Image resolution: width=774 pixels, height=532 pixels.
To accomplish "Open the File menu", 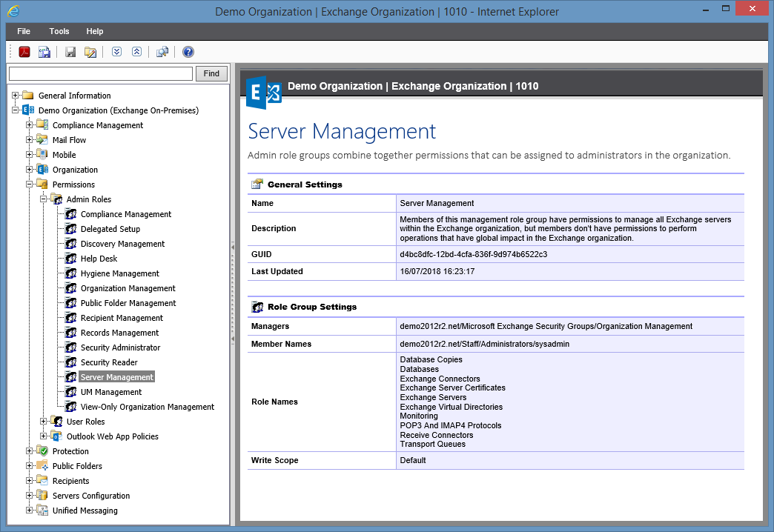I will coord(24,31).
